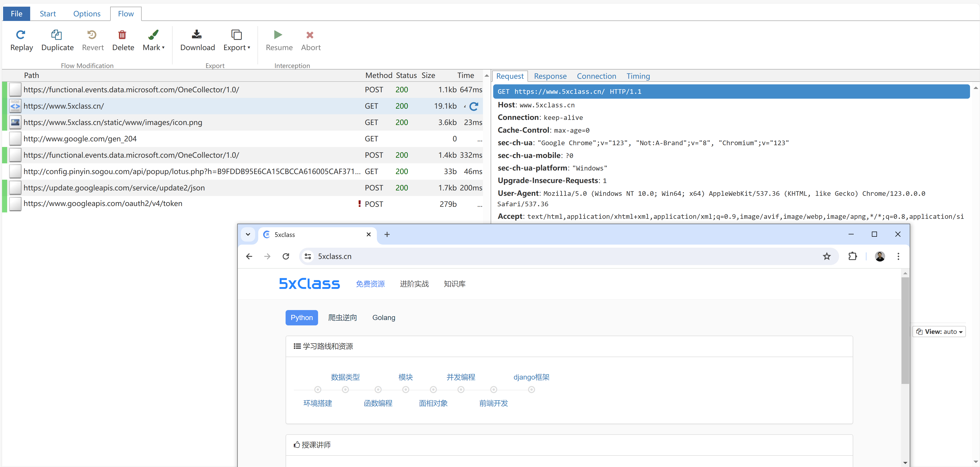Select the Golang category tab
Screen dimensions: 980x467
pyautogui.click(x=384, y=317)
